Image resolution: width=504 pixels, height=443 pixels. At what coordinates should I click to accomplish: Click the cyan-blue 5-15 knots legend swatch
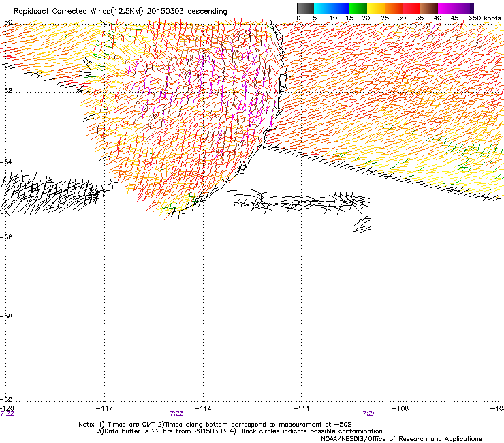click(332, 8)
